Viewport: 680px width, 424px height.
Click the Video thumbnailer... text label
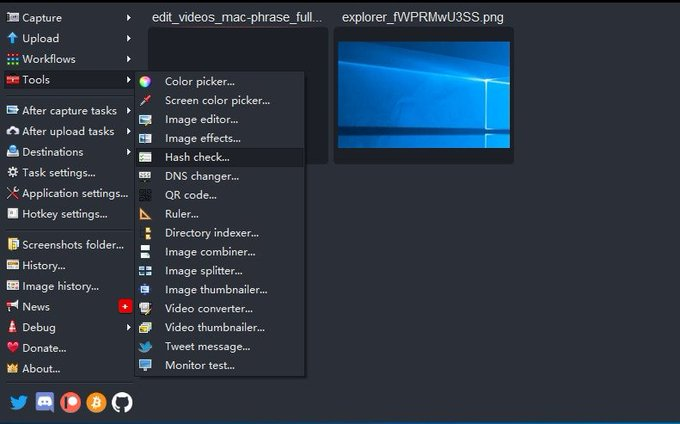(215, 328)
